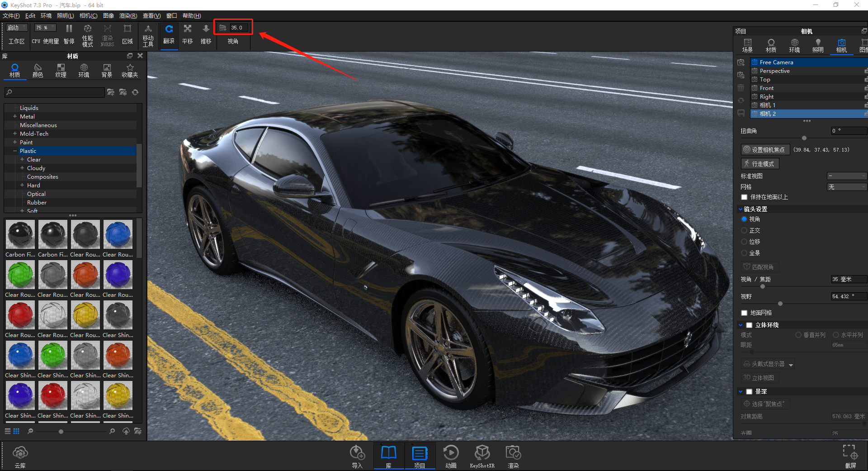Click the delete camera trash icon
Screen dimensions: 868x471
(x=741, y=88)
